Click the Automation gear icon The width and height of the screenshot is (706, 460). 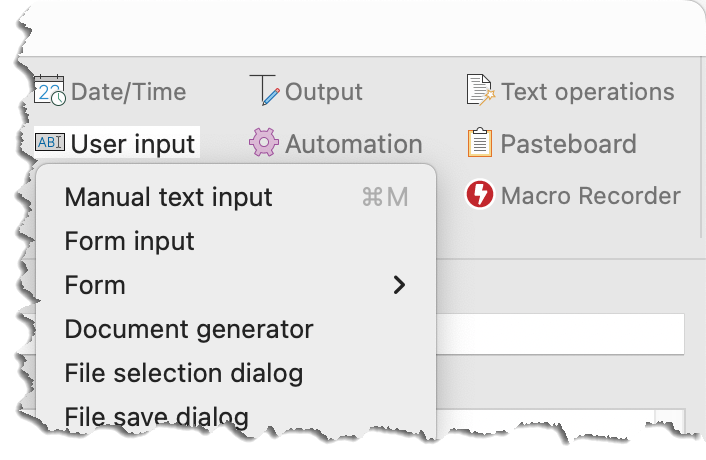click(264, 142)
